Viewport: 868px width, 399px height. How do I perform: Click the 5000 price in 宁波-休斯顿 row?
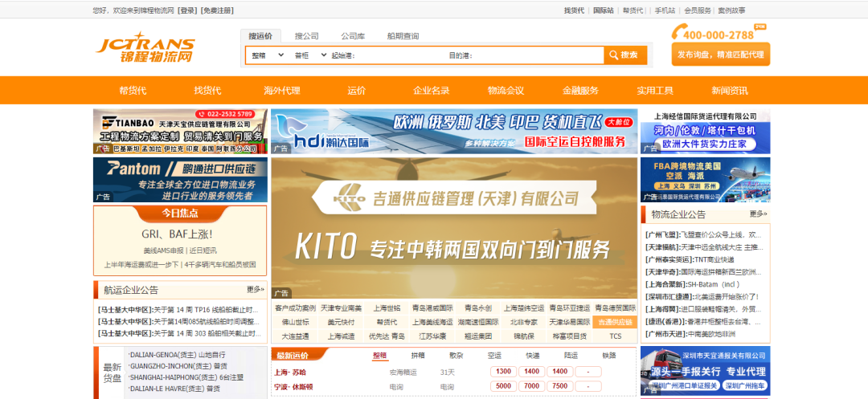pos(503,386)
